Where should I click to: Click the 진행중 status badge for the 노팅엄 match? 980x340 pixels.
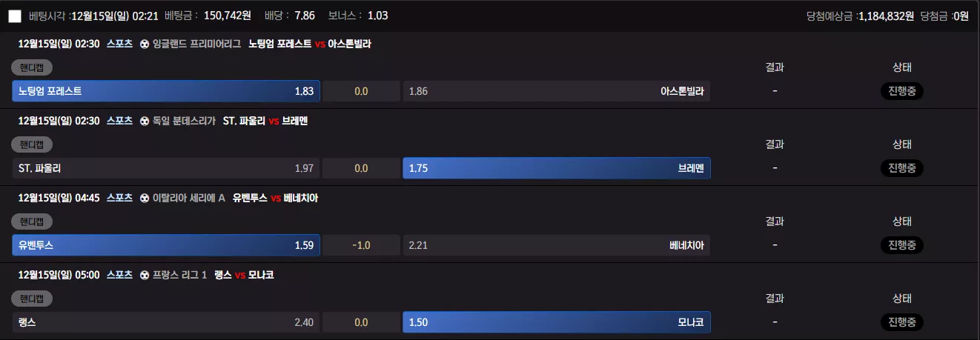pyautogui.click(x=902, y=91)
